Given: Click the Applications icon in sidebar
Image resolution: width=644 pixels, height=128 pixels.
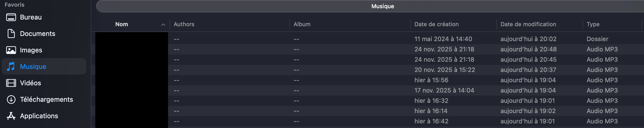Looking at the screenshot, I should click(x=11, y=116).
